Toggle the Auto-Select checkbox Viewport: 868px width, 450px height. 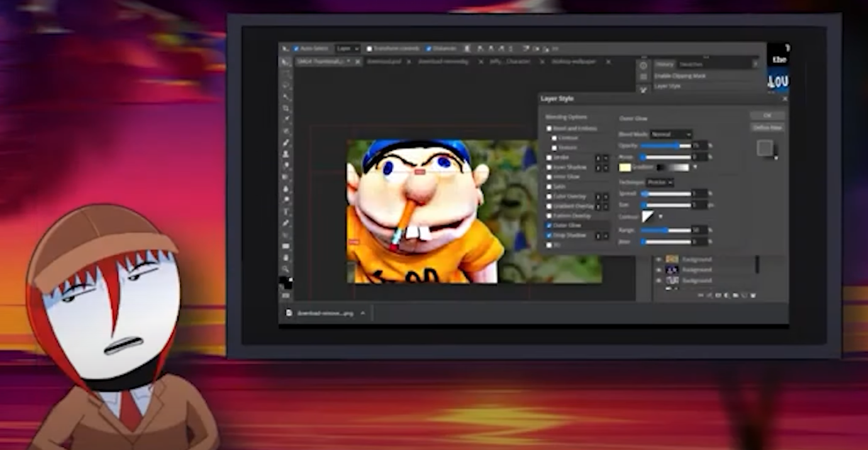click(296, 48)
